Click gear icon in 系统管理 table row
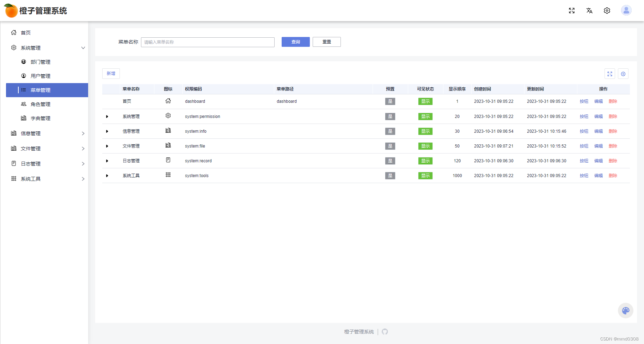Viewport: 644px width, 344px height. pos(168,115)
